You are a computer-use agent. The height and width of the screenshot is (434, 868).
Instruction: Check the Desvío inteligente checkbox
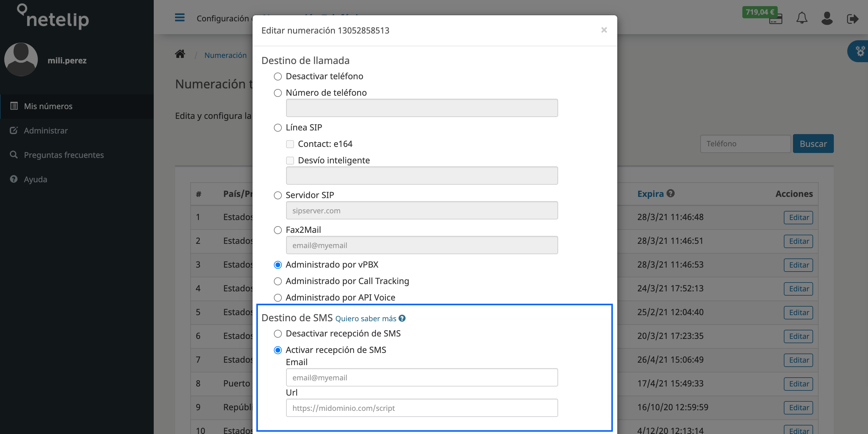tap(290, 161)
